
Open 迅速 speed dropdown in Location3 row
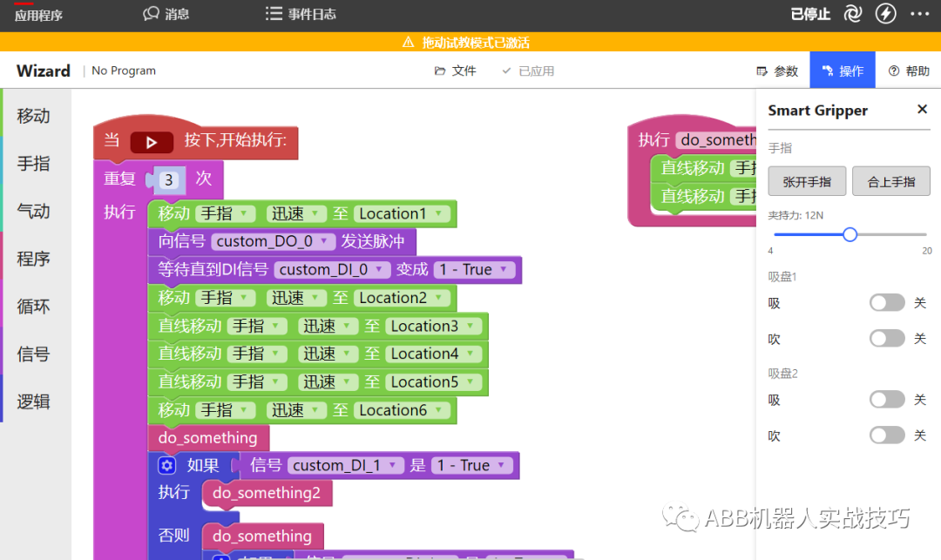328,327
